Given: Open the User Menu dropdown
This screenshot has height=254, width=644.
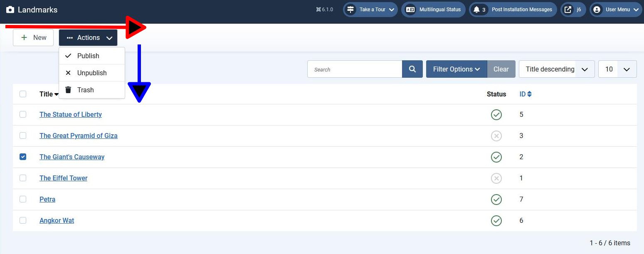Looking at the screenshot, I should 616,10.
